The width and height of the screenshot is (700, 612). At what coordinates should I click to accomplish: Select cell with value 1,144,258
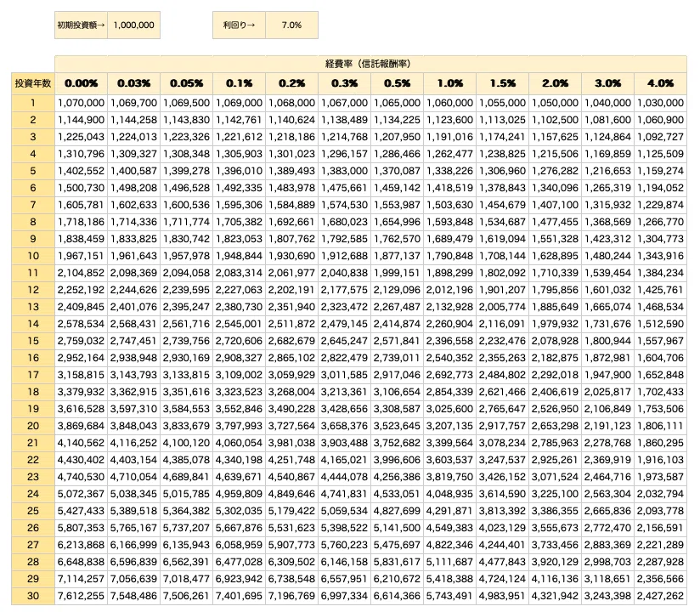point(133,120)
